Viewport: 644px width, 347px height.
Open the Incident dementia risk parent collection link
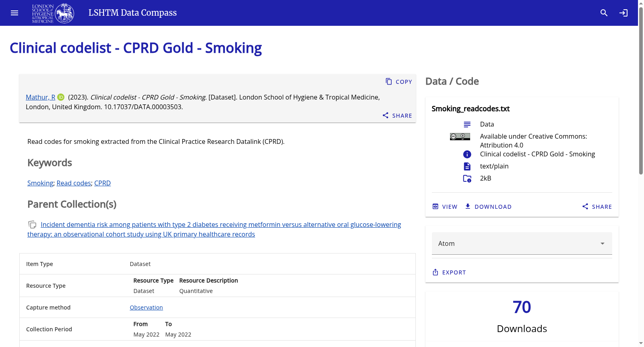pos(214,229)
